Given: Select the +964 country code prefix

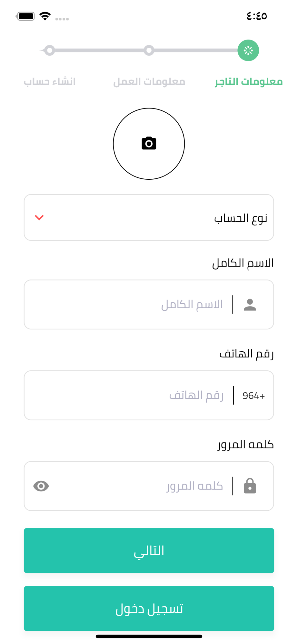Looking at the screenshot, I should 253,395.
